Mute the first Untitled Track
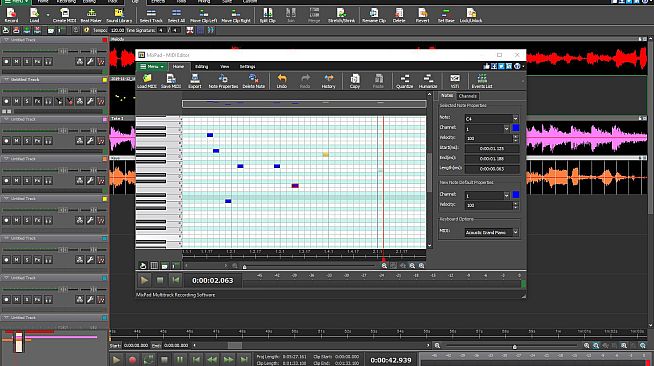 coord(16,61)
